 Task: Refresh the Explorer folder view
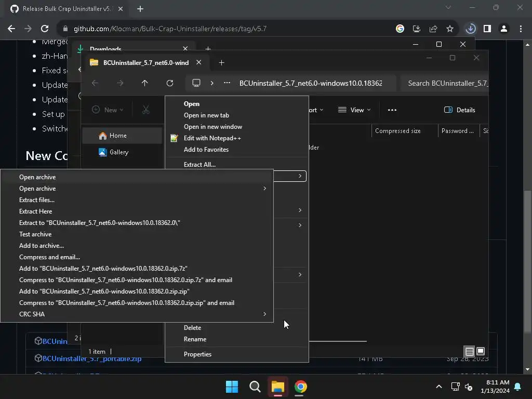click(170, 83)
